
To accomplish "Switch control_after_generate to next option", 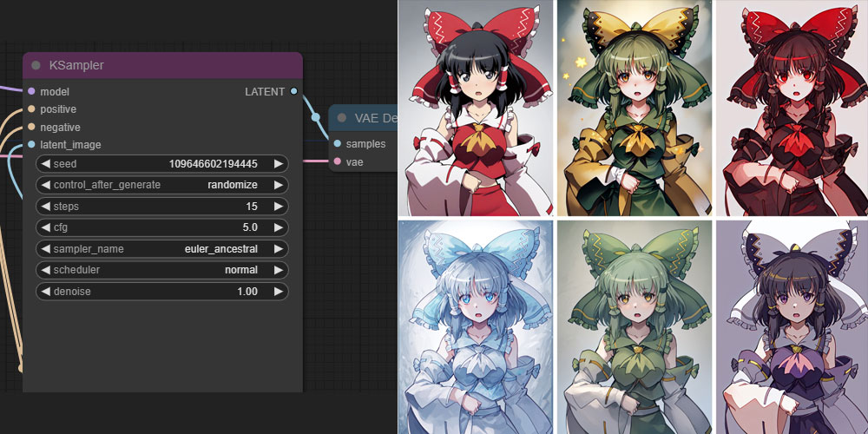I will (279, 185).
